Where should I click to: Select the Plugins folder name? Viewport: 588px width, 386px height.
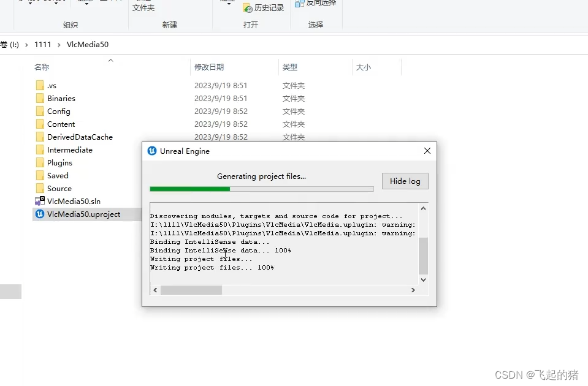point(59,162)
